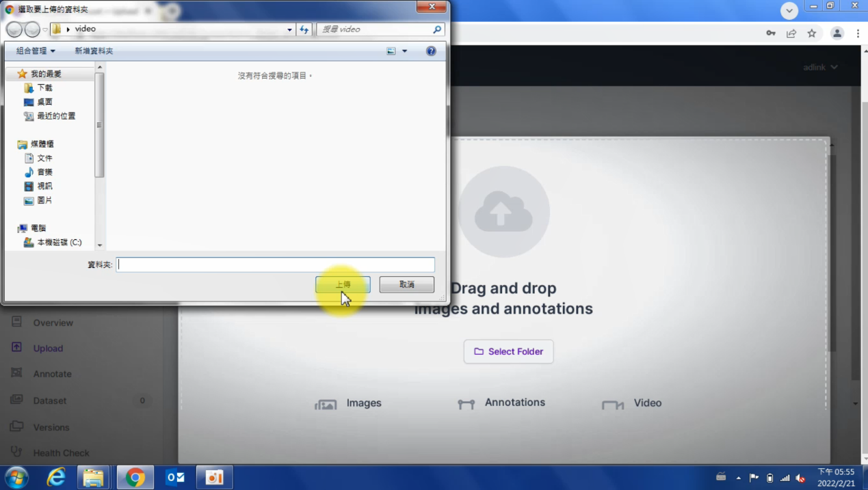868x490 pixels.
Task: Click the refresh folder icon
Action: (x=304, y=29)
